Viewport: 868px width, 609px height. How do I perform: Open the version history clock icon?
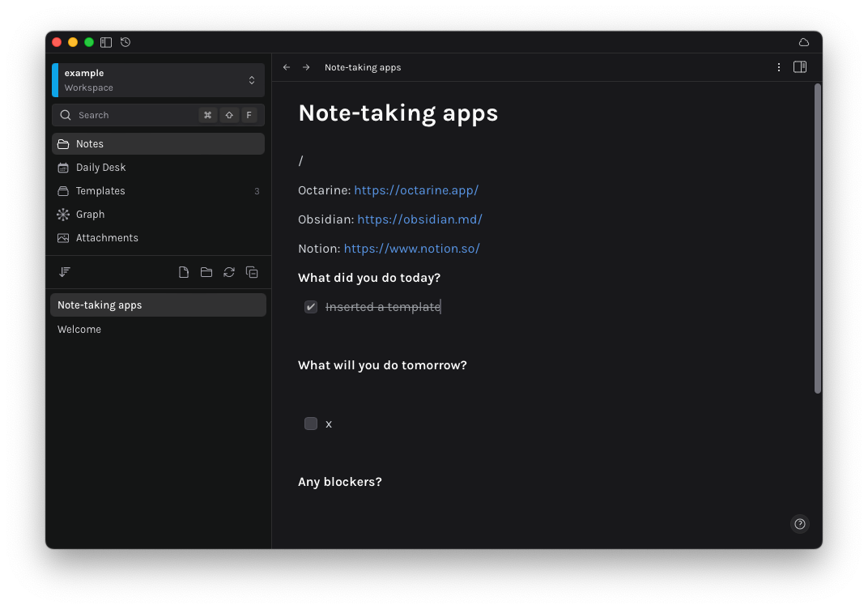pyautogui.click(x=126, y=42)
